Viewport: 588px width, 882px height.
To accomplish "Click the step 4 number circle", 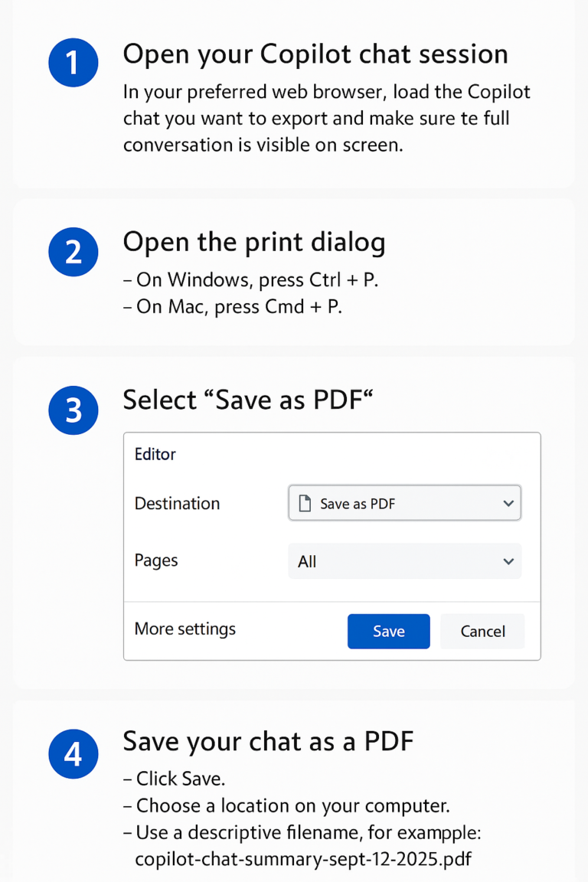I will (x=73, y=754).
